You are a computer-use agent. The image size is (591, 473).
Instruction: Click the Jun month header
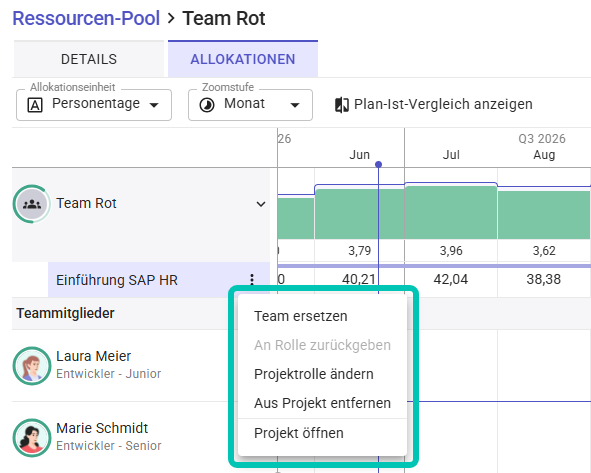[359, 155]
